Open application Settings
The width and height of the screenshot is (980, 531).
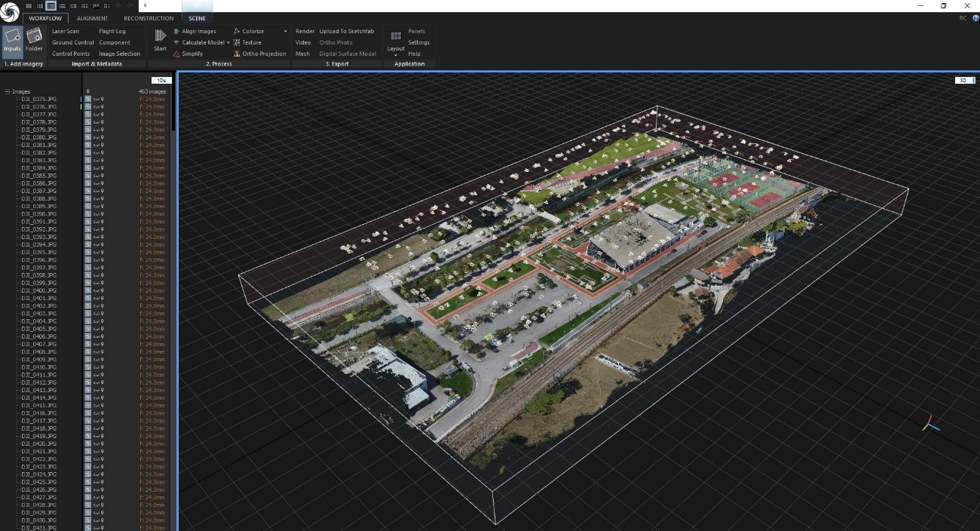[419, 43]
